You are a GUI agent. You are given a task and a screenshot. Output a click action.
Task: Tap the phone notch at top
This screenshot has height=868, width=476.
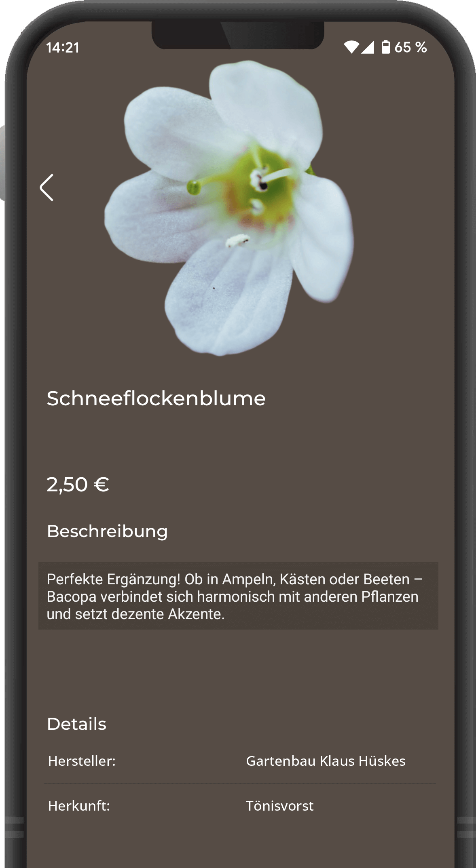point(238,35)
